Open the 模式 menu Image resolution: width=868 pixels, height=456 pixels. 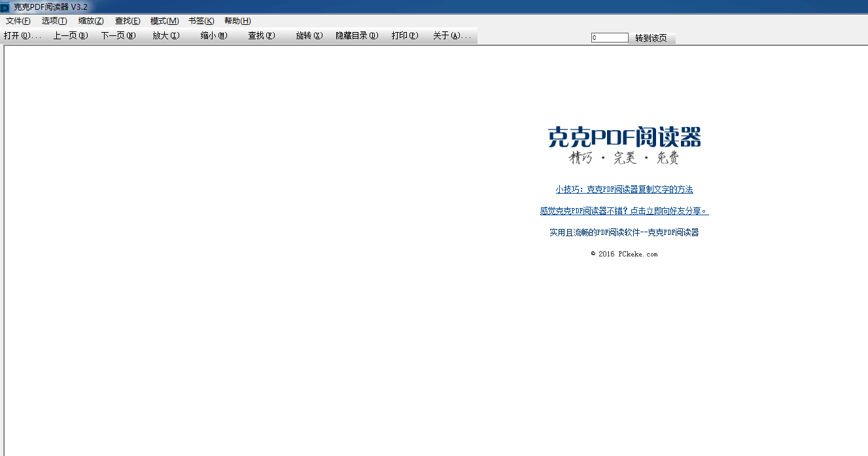[x=164, y=20]
